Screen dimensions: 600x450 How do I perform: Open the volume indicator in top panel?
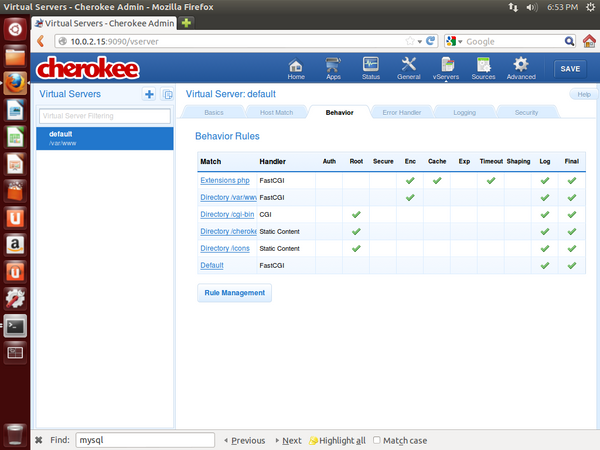coord(532,7)
